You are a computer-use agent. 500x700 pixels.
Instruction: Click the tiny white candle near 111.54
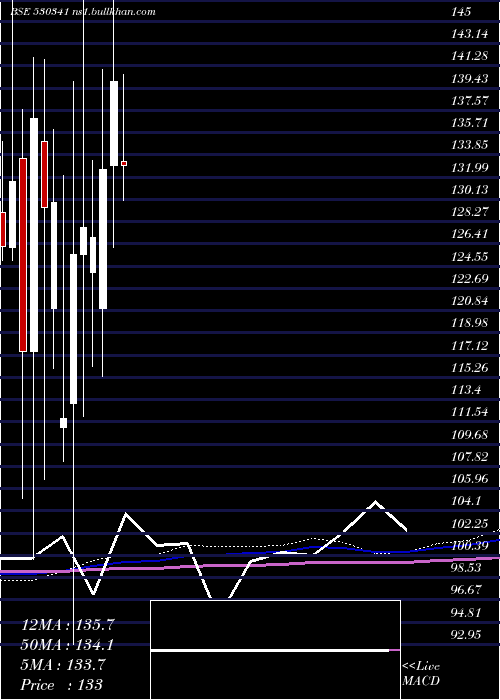point(63,423)
